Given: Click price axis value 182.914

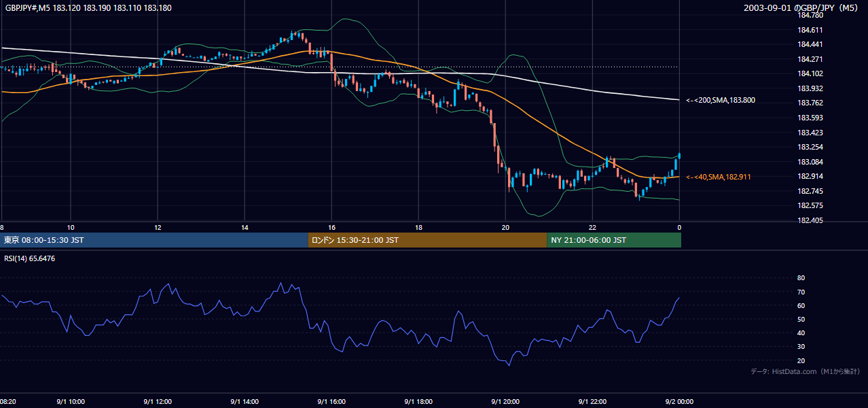Looking at the screenshot, I should (810, 177).
